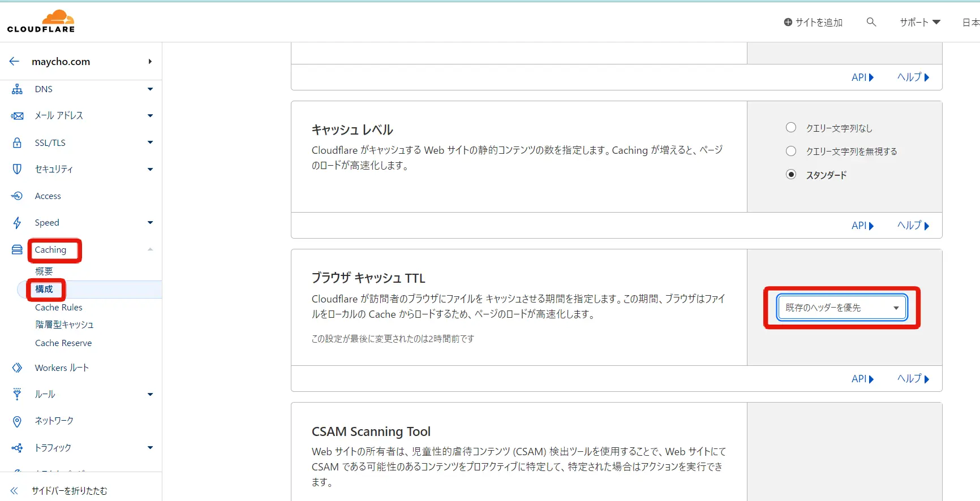Click the Caching storage icon
Viewport: 980px width, 501px height.
point(18,250)
